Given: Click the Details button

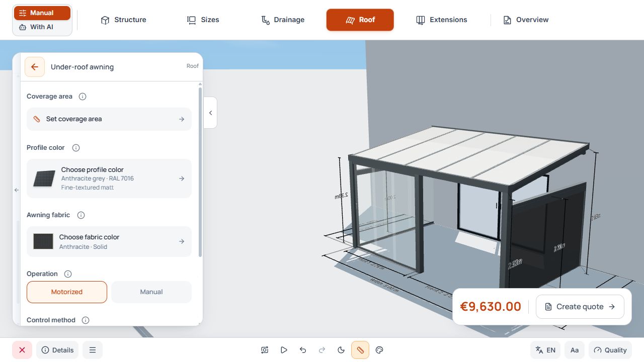Looking at the screenshot, I should [57, 350].
